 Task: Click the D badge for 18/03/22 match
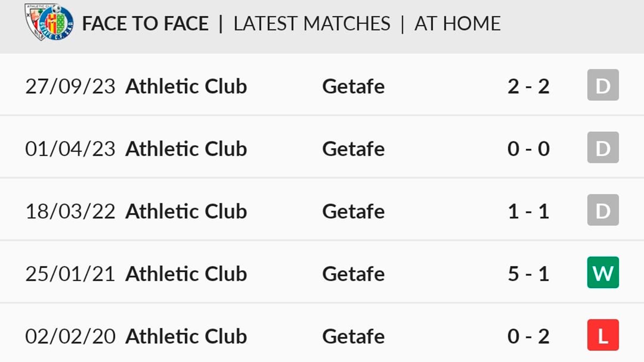coord(603,210)
